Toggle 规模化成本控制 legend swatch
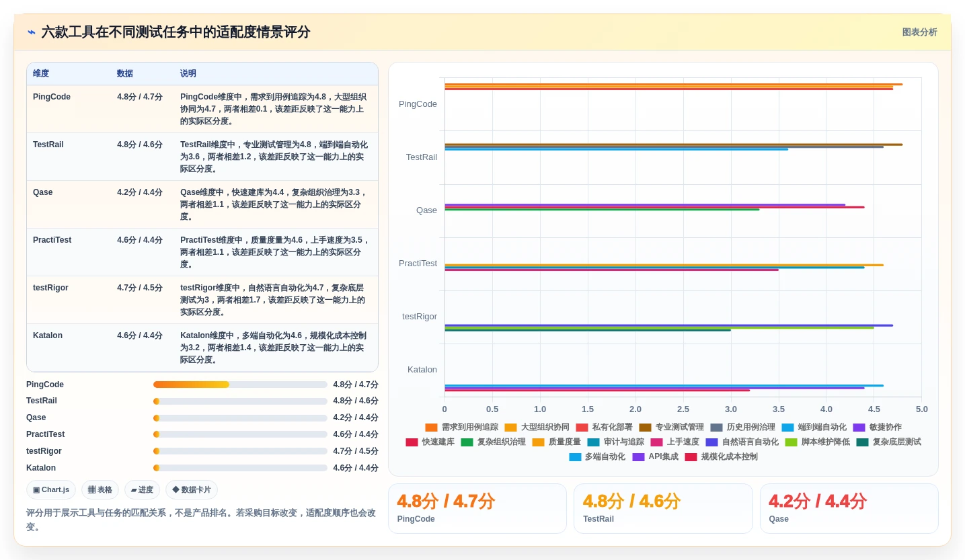This screenshot has height=560, width=965. [691, 457]
